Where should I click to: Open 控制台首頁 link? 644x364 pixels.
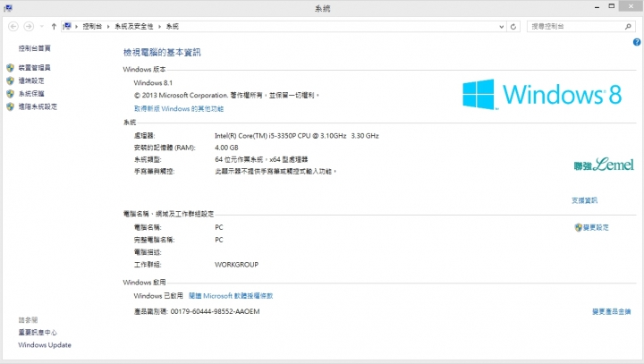coord(35,48)
